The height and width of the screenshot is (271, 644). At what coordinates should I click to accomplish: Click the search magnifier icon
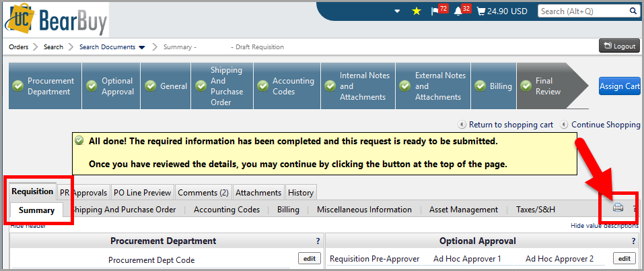pos(633,11)
